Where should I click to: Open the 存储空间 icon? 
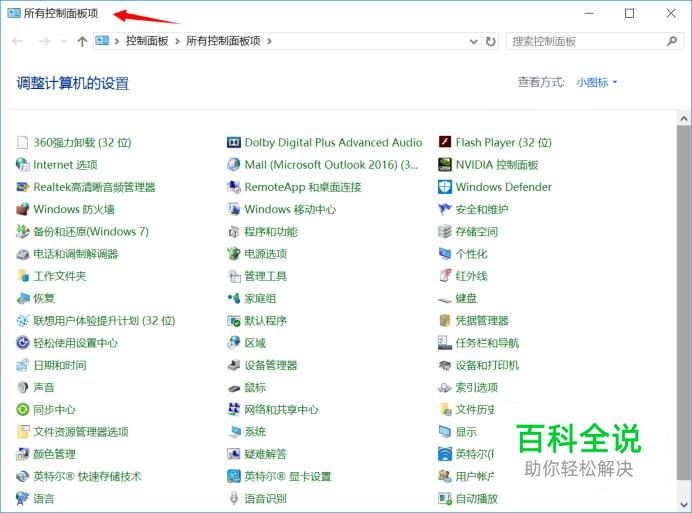[444, 231]
